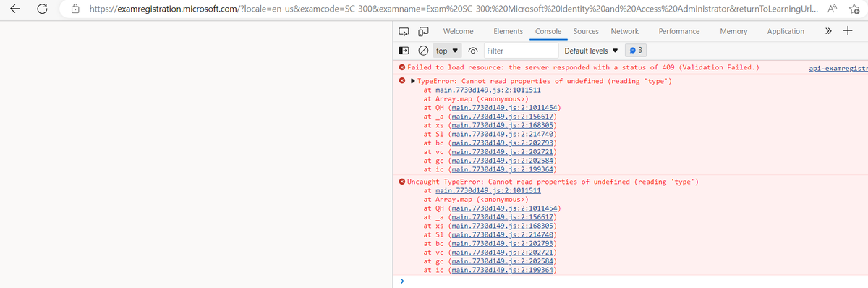Open Sl 2:214740 link under Uncaught TypeError

click(501, 234)
